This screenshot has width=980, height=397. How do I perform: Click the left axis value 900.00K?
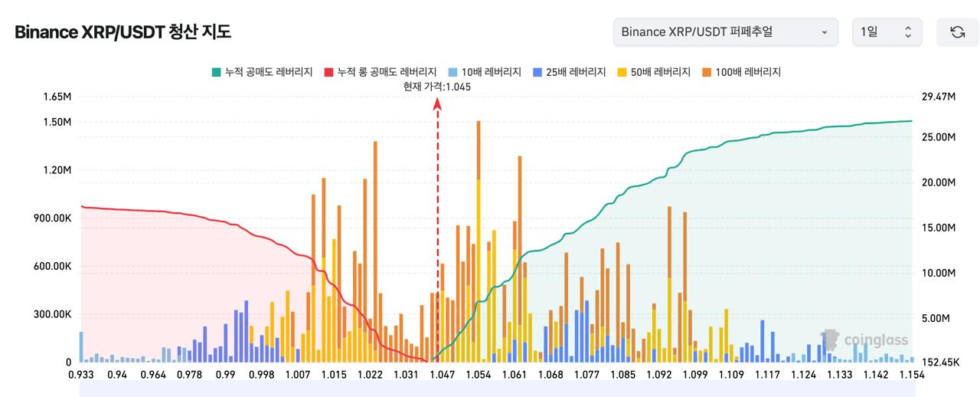pos(52,218)
